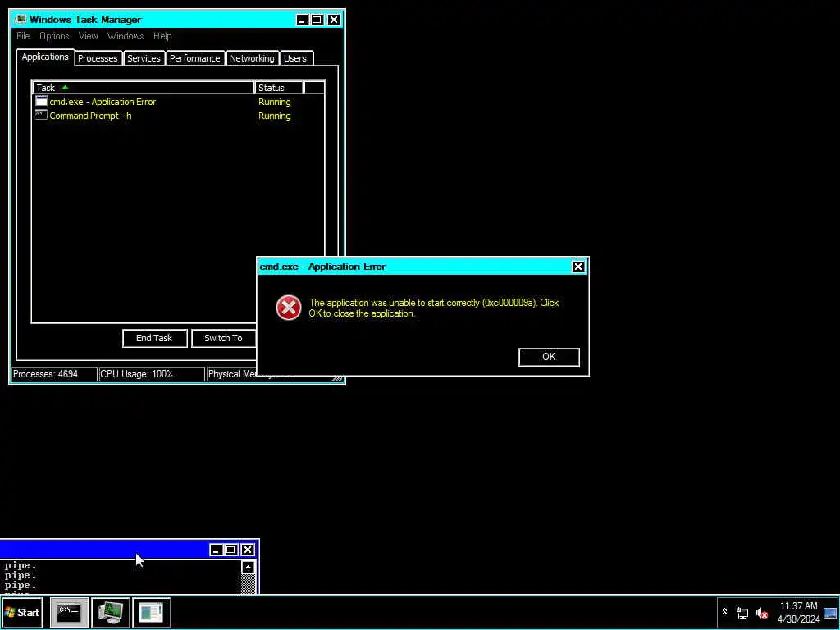This screenshot has height=630, width=840.
Task: Show hidden tray icons arrow
Action: [725, 612]
